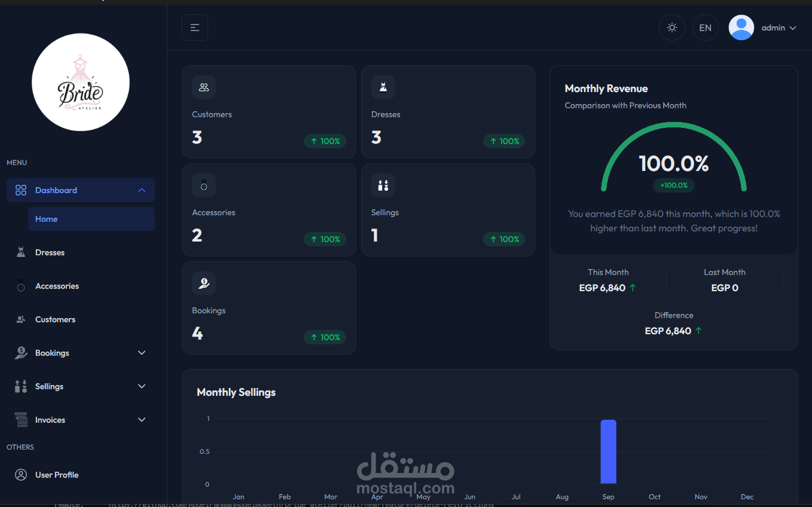
Task: Click the Customers card people icon
Action: pos(204,87)
